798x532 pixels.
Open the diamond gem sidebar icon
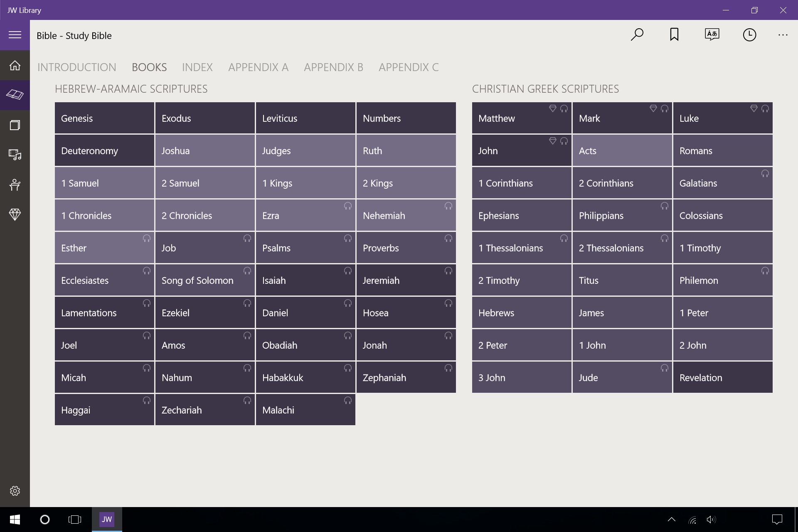15,214
